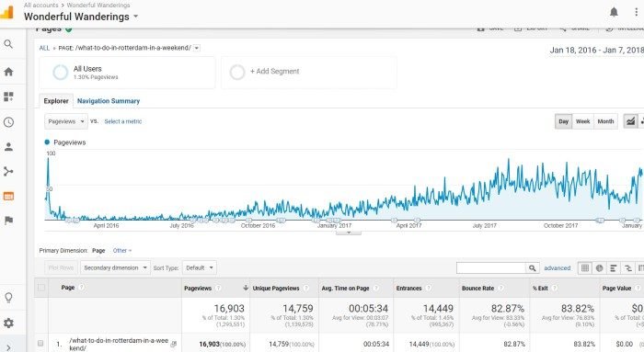Open page link in new window icon
Screen dimensions: 644x352
tap(173, 344)
